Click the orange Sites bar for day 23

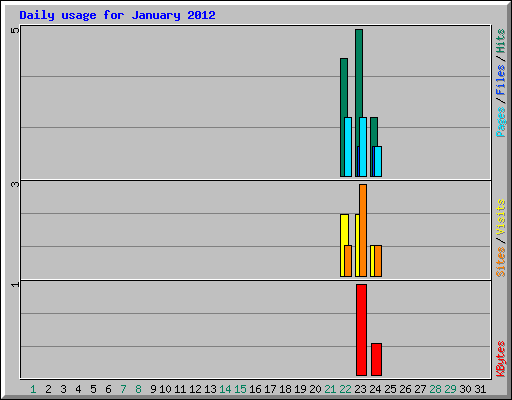pyautogui.click(x=363, y=230)
